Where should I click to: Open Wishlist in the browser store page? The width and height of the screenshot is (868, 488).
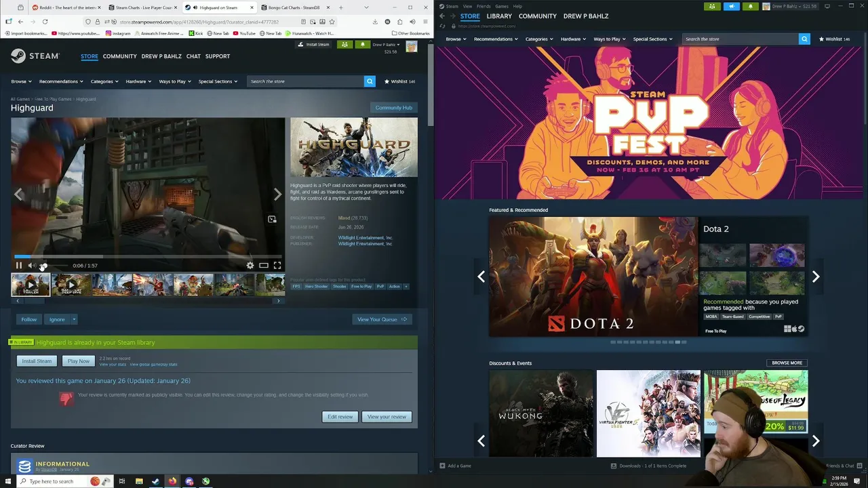tap(399, 81)
